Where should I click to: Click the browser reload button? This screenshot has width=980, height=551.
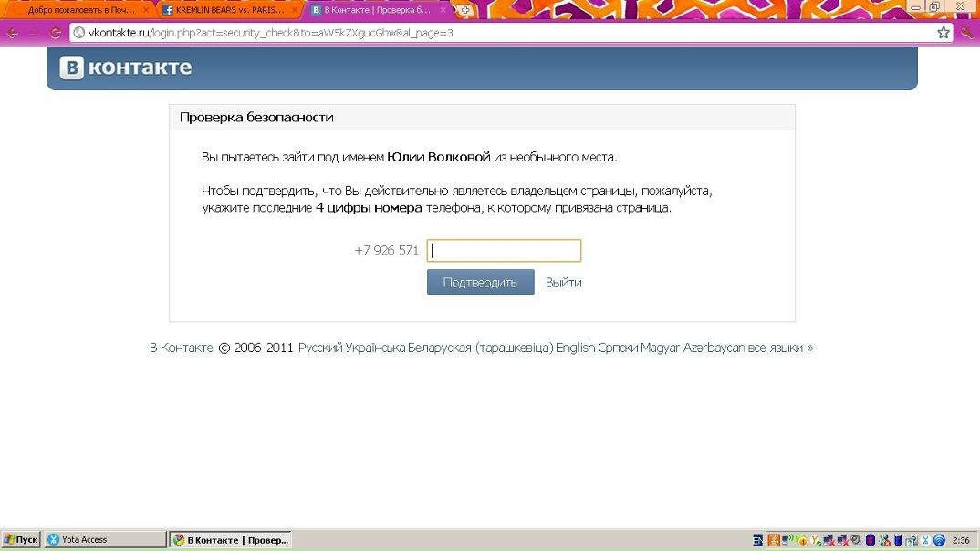[x=56, y=33]
